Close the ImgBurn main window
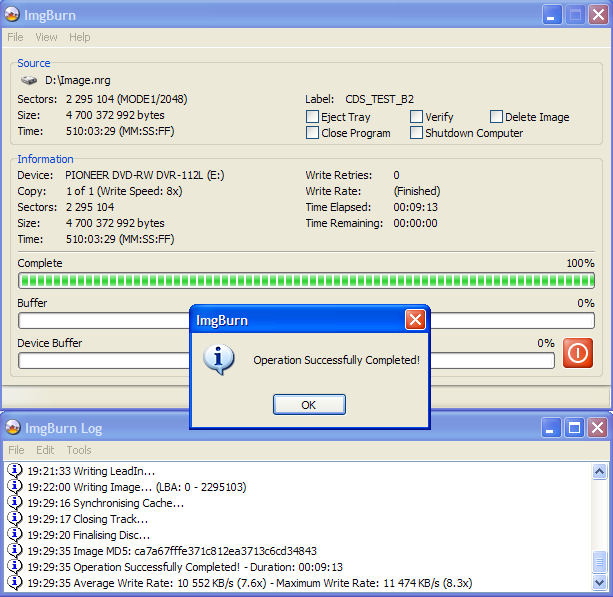The width and height of the screenshot is (613, 597). (x=599, y=15)
